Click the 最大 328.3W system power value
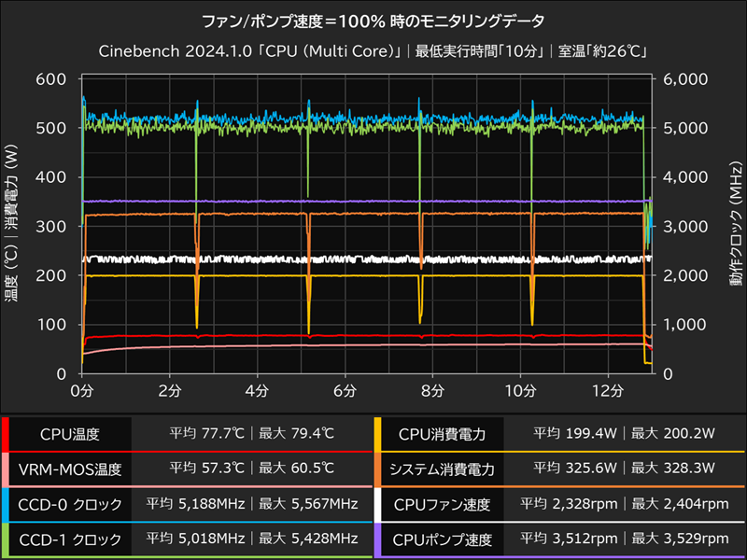Viewport: 747px width, 560px height. point(672,466)
